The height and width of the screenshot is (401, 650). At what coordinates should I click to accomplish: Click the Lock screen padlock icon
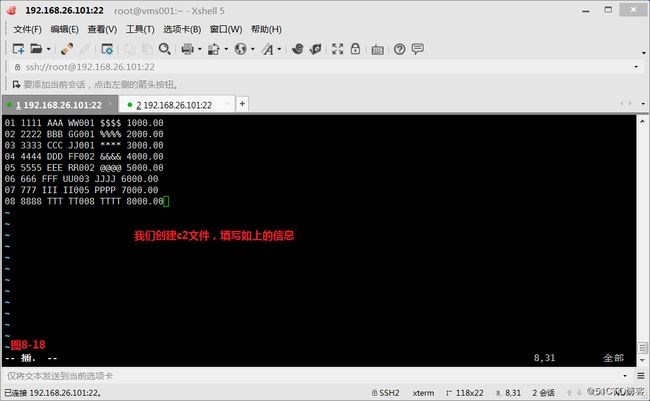click(x=355, y=49)
